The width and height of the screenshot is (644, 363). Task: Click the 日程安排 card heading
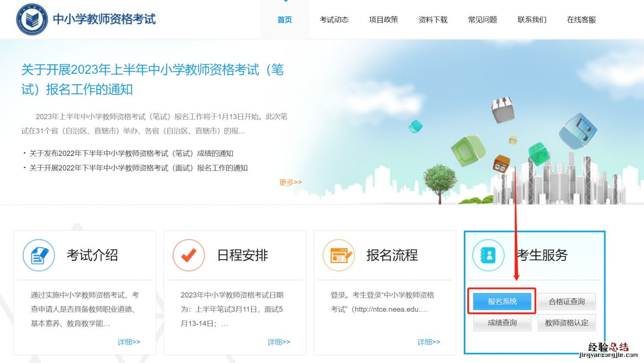click(243, 255)
